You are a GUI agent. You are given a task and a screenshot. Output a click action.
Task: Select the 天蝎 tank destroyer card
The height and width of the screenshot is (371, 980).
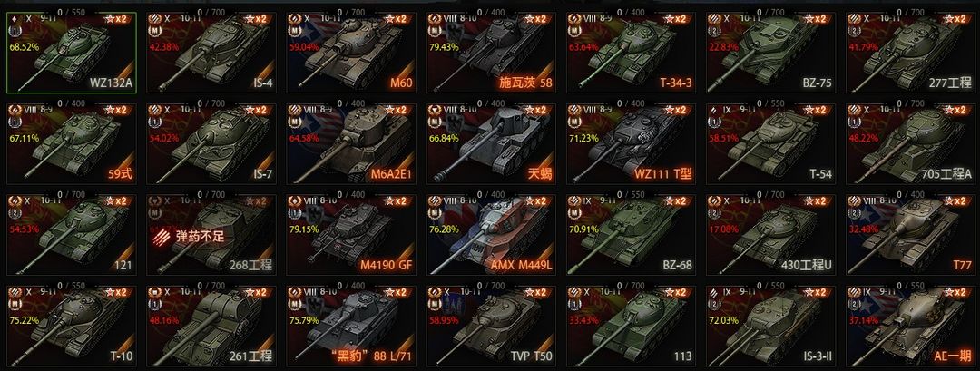pos(491,143)
